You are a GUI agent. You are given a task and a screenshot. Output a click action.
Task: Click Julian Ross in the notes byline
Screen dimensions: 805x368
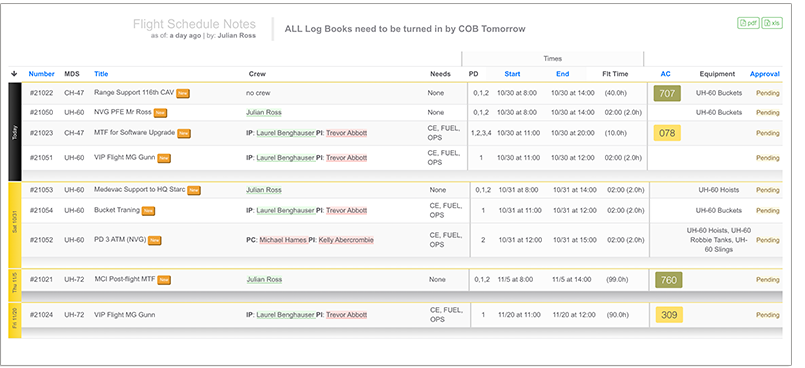click(237, 36)
